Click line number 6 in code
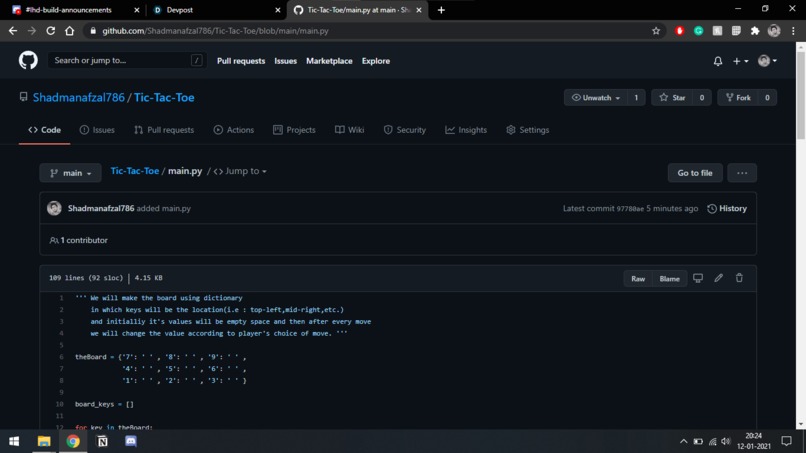This screenshot has width=806, height=453. click(61, 357)
